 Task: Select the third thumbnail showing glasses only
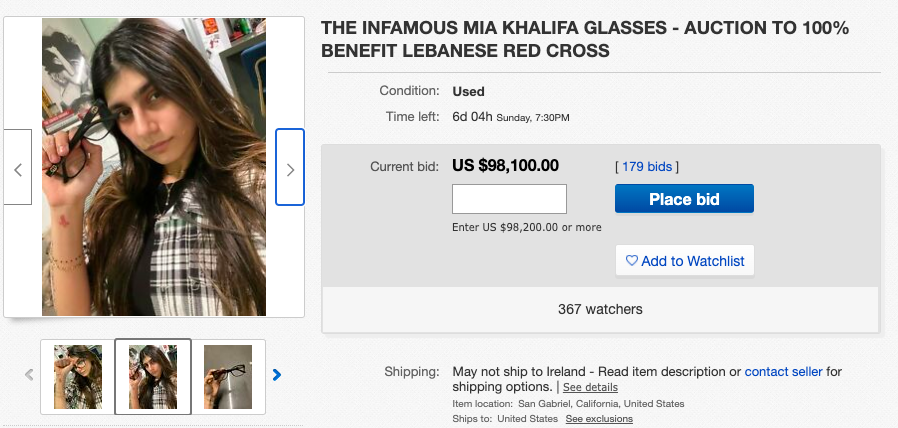click(228, 376)
